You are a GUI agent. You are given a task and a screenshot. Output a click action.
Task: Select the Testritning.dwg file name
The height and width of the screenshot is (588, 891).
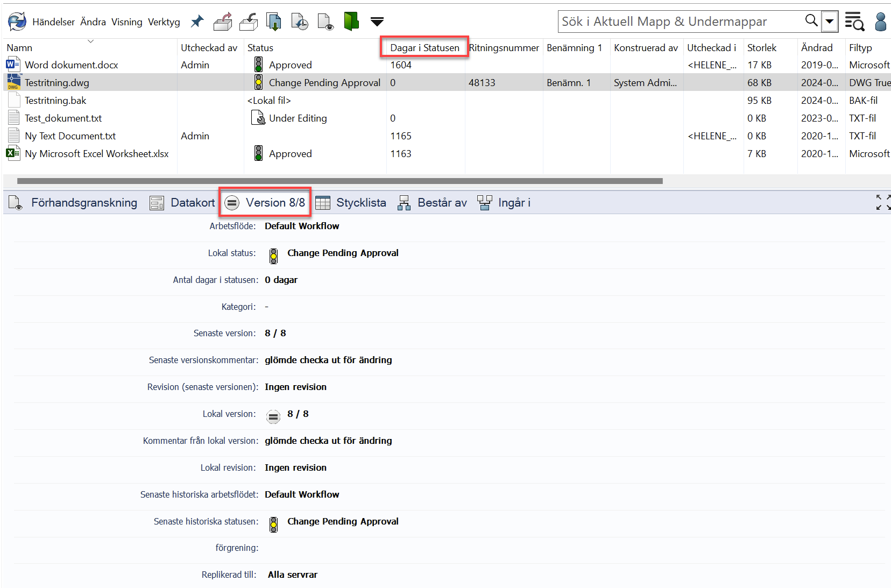[x=57, y=83]
